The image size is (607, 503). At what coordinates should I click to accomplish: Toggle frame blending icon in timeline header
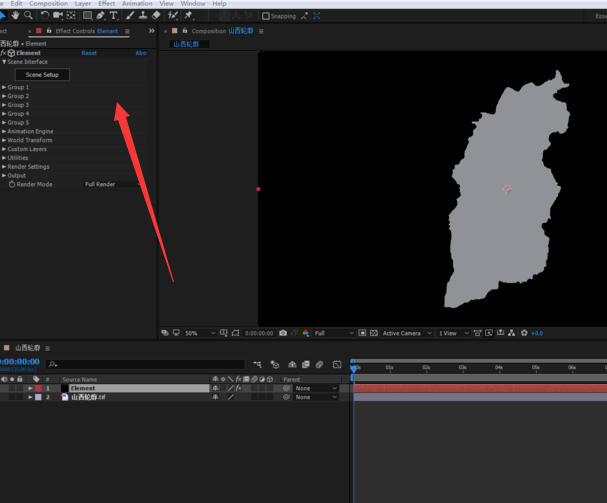tap(306, 364)
